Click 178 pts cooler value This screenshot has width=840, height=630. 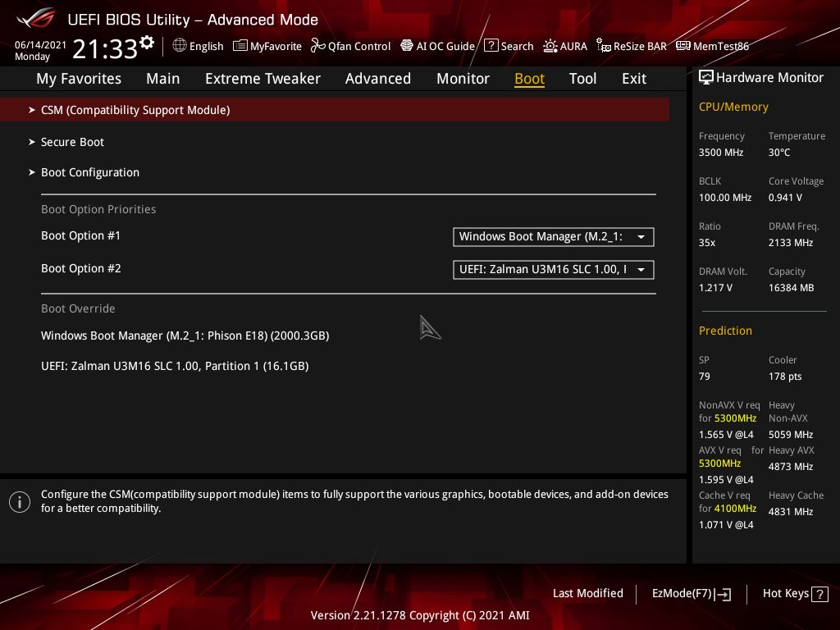(x=785, y=377)
